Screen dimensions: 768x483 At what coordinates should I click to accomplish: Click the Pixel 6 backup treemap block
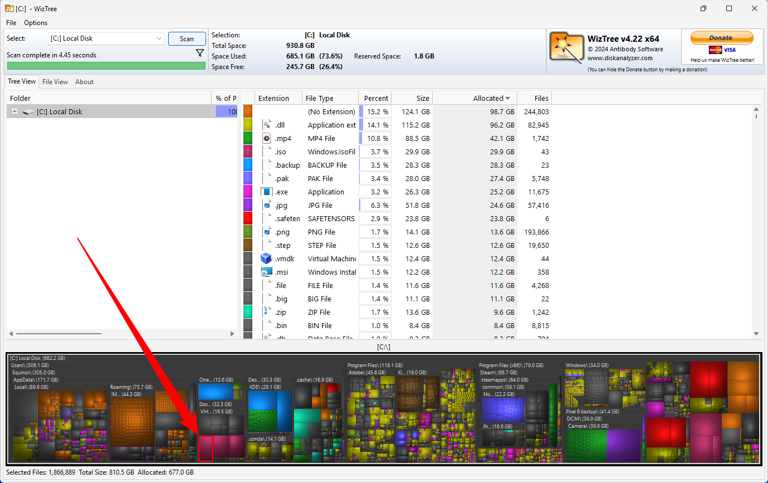click(604, 436)
